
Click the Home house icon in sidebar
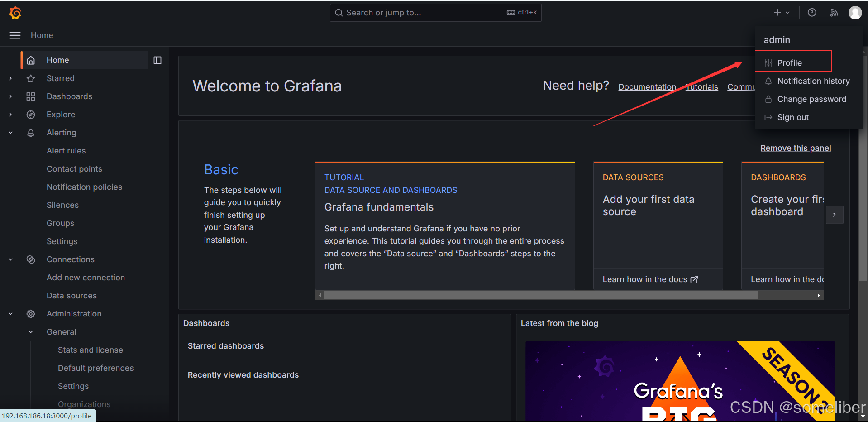[x=31, y=60]
